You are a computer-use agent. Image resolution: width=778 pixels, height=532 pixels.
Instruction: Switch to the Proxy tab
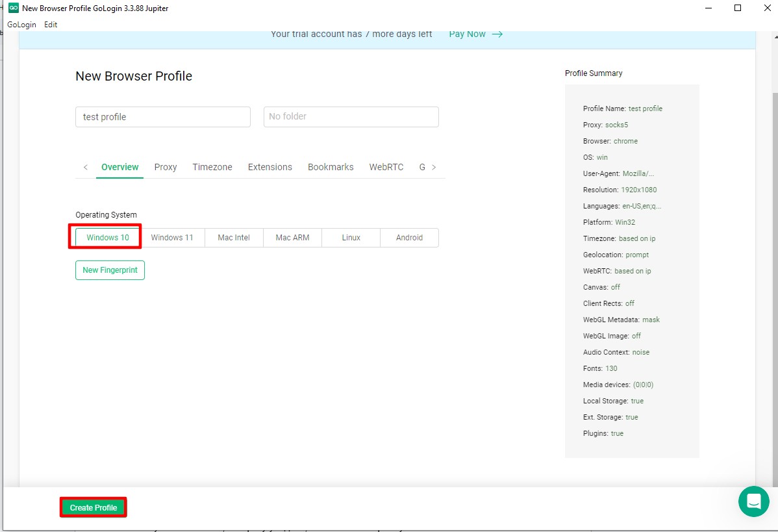[166, 167]
